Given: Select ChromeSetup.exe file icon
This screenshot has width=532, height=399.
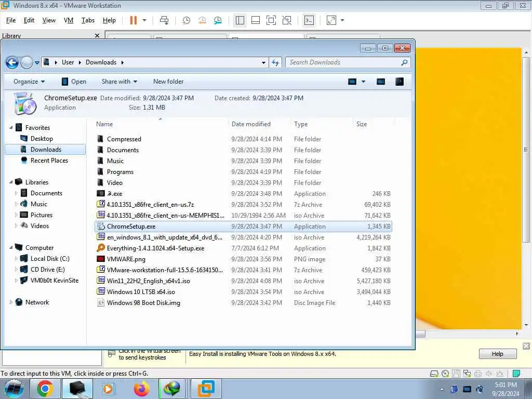Looking at the screenshot, I should pos(101,227).
